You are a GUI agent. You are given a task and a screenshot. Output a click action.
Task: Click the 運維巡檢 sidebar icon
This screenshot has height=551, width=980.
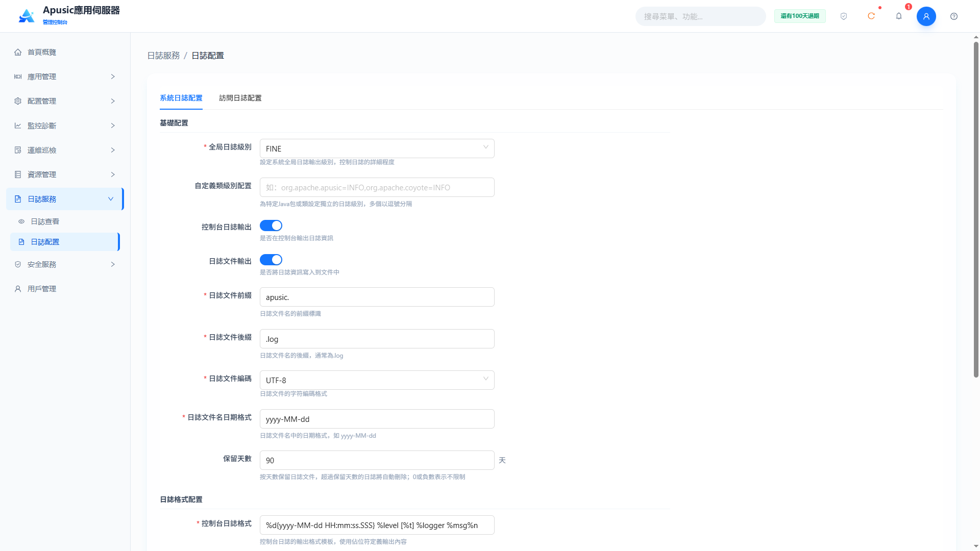click(18, 150)
